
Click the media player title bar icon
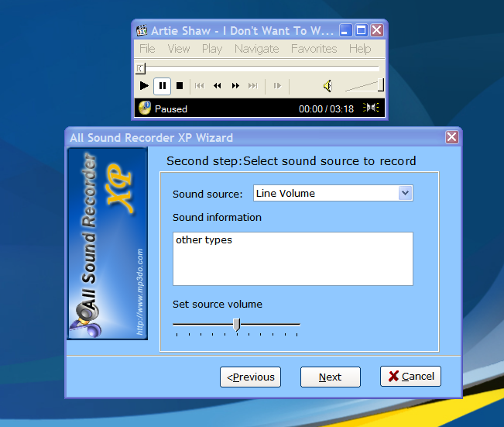(142, 31)
